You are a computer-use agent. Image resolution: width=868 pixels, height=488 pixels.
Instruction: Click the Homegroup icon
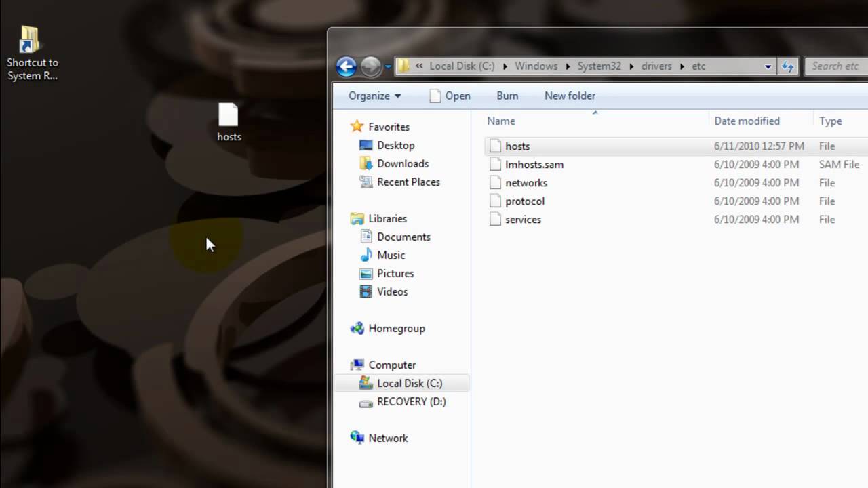(x=357, y=328)
